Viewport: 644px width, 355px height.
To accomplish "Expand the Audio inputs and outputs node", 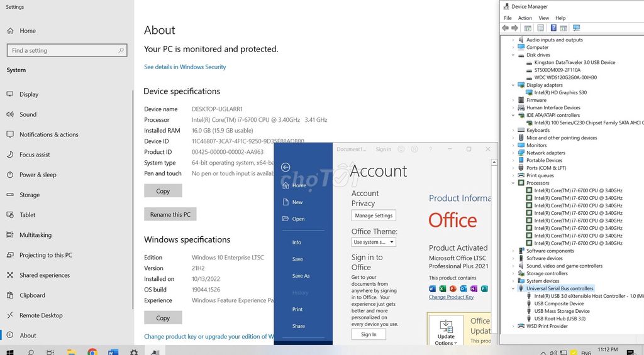I will (x=513, y=40).
